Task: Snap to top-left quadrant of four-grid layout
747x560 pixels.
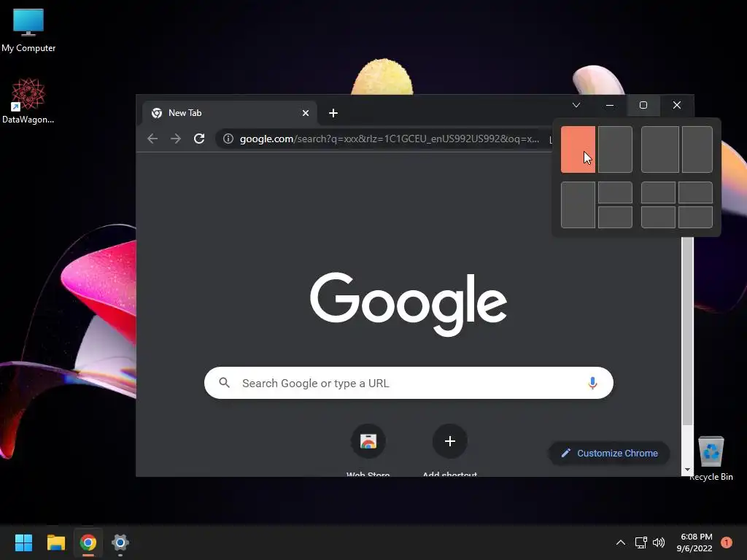Action: point(658,192)
